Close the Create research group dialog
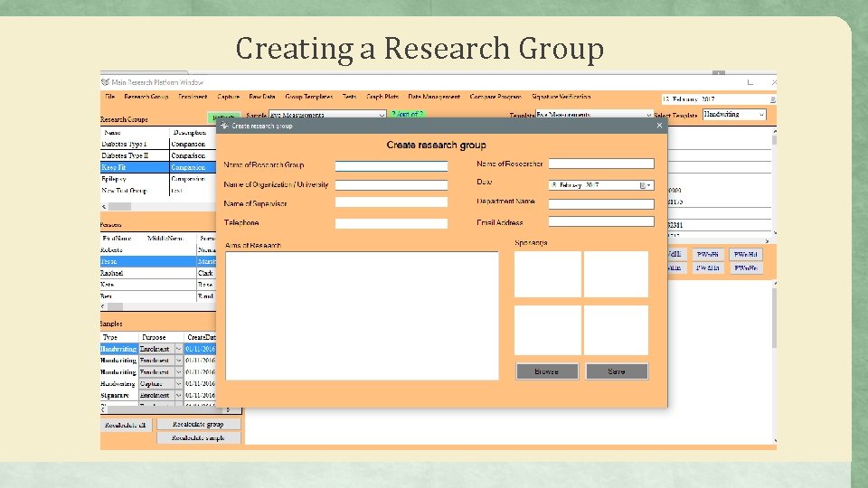 coord(659,126)
